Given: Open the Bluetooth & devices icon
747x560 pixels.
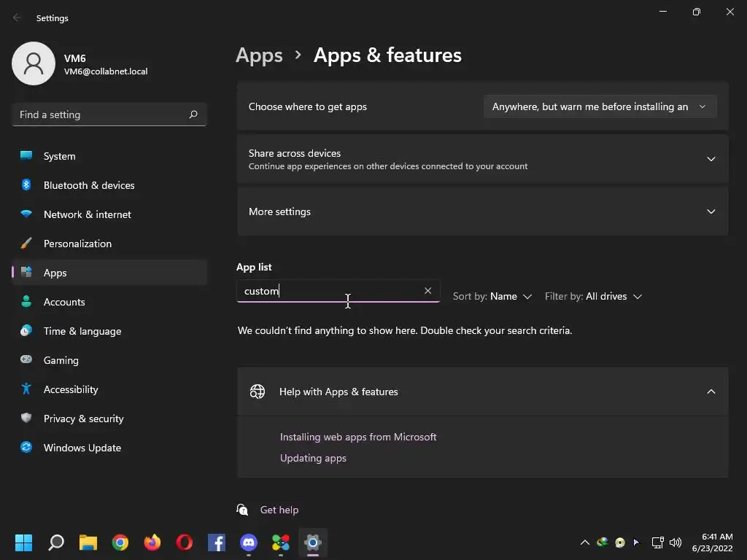Looking at the screenshot, I should [26, 185].
